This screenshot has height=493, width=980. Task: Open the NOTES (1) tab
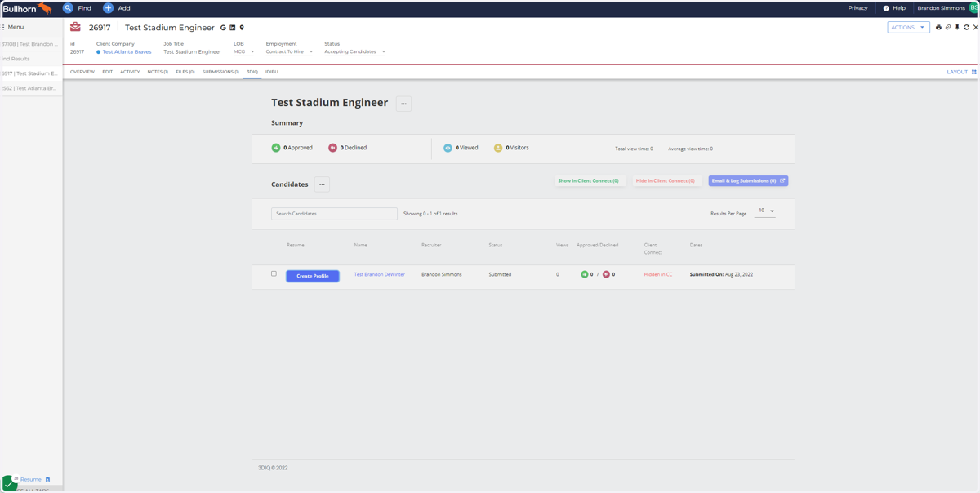pos(158,72)
